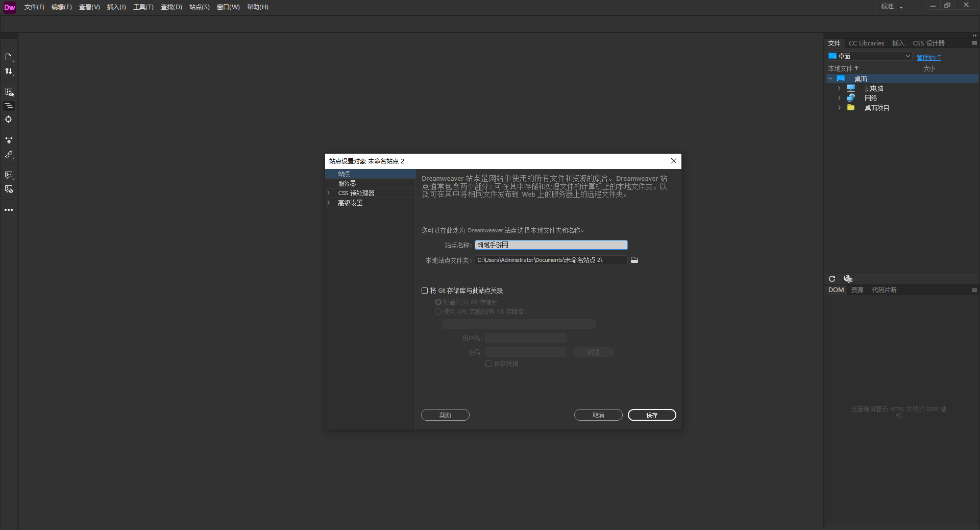
Task: Click the server connection icon beside refresh
Action: [x=848, y=279]
